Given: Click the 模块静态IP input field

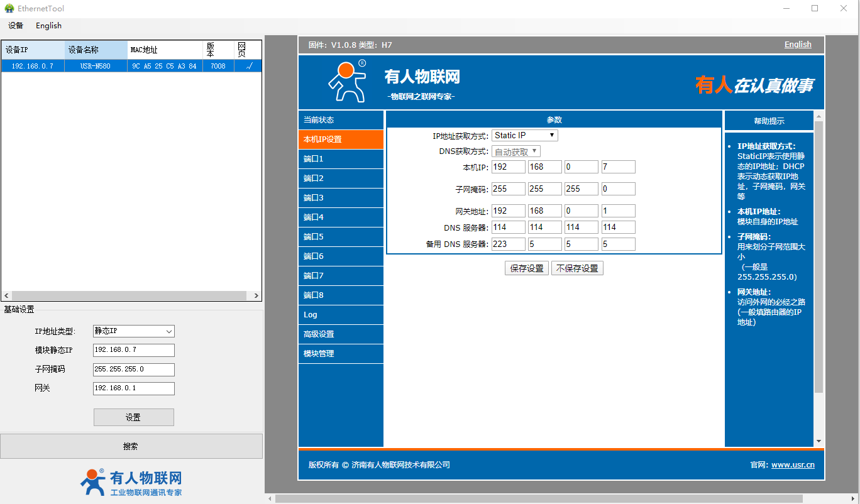Looking at the screenshot, I should tap(133, 350).
